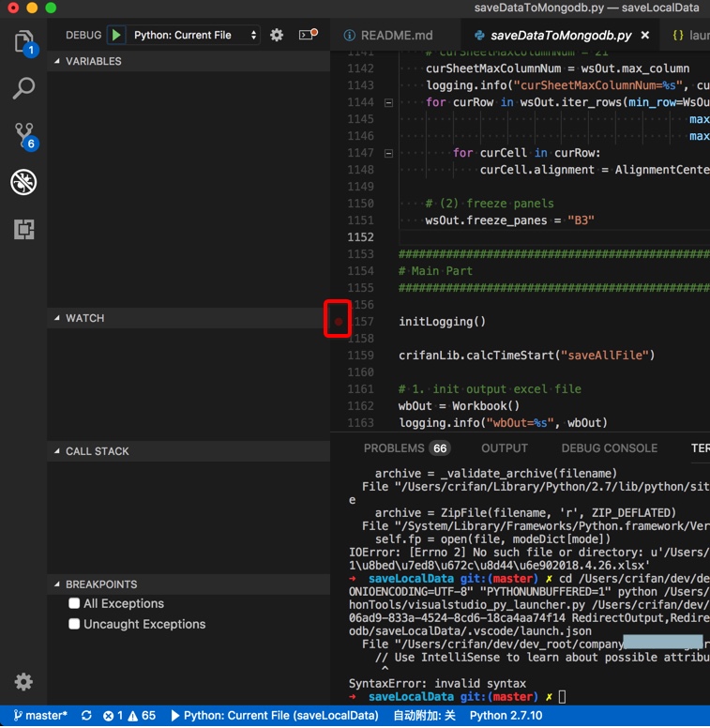Open the Explorer view in activity bar

click(x=23, y=41)
